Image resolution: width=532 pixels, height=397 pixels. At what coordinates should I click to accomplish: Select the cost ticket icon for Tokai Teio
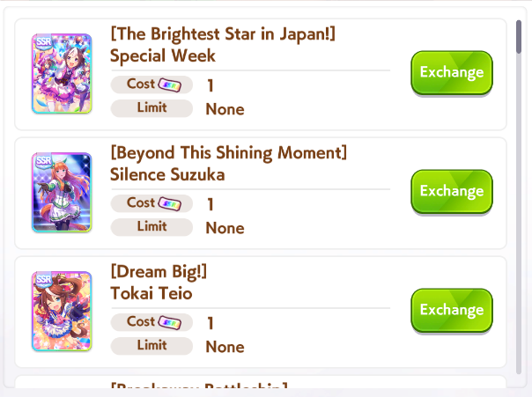point(170,322)
